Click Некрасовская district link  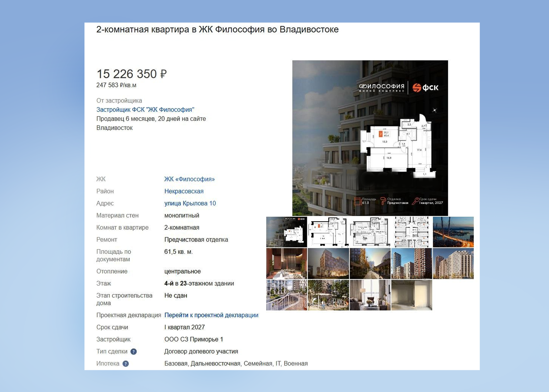pyautogui.click(x=184, y=191)
